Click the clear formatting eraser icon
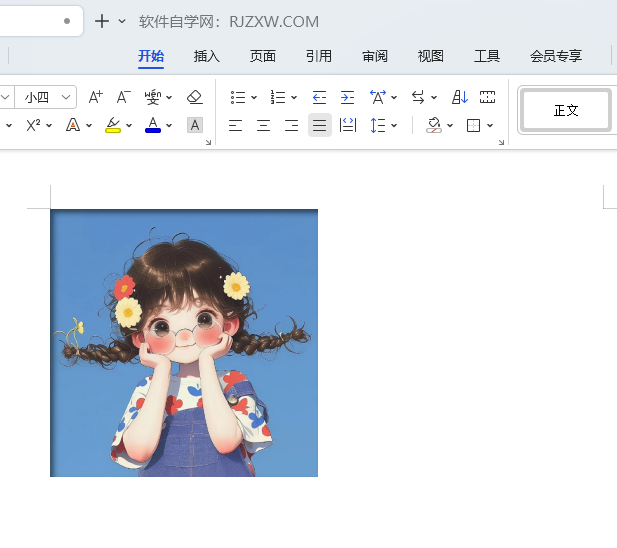This screenshot has height=548, width=617. pos(194,97)
